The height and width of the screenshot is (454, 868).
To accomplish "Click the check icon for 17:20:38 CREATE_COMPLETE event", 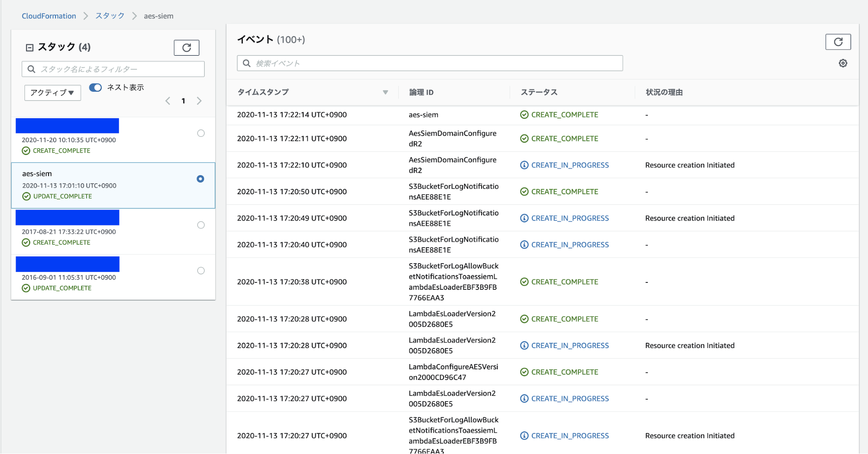I will point(524,282).
